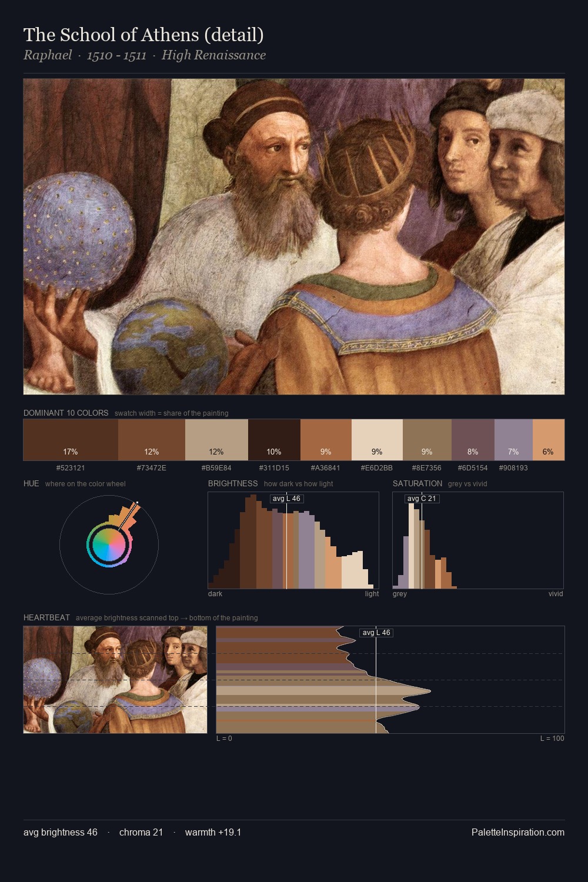Click 'how dark vs how light' caption
Screen dimensions: 588x882
pos(298,484)
